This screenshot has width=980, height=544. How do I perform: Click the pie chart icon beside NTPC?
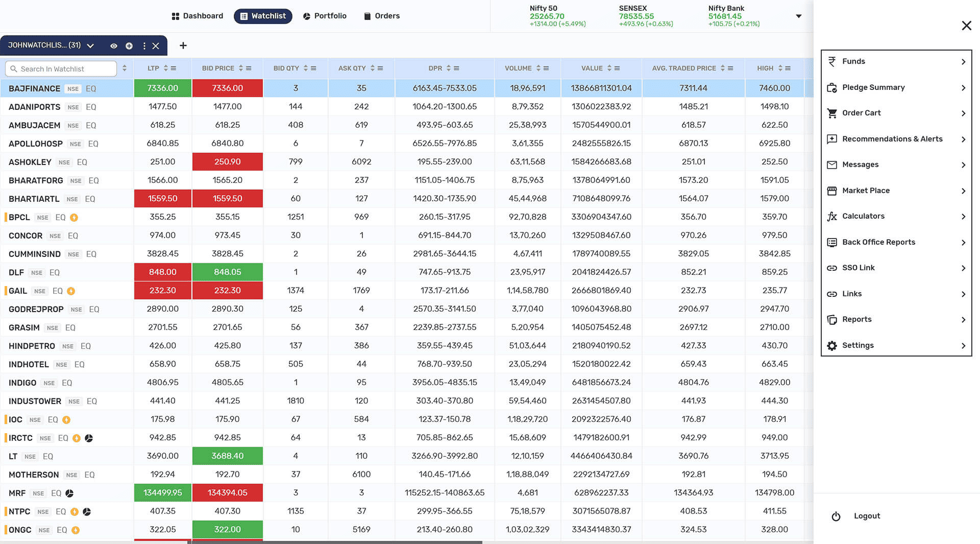click(87, 512)
